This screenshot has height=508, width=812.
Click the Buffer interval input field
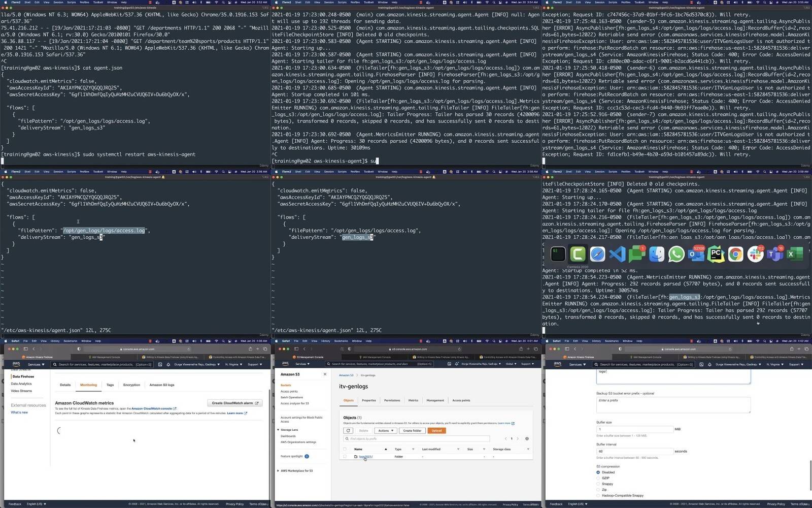[x=635, y=451]
